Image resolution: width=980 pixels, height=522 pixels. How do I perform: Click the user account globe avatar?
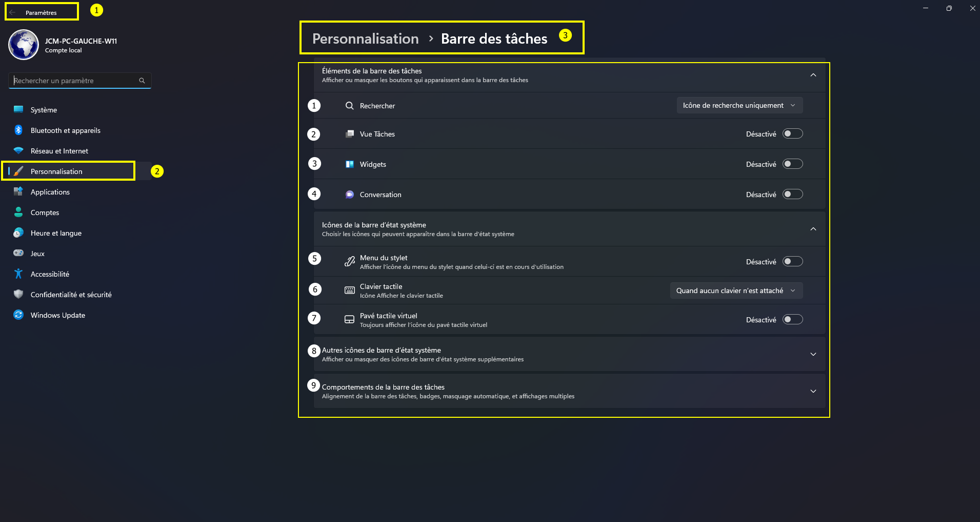tap(24, 45)
